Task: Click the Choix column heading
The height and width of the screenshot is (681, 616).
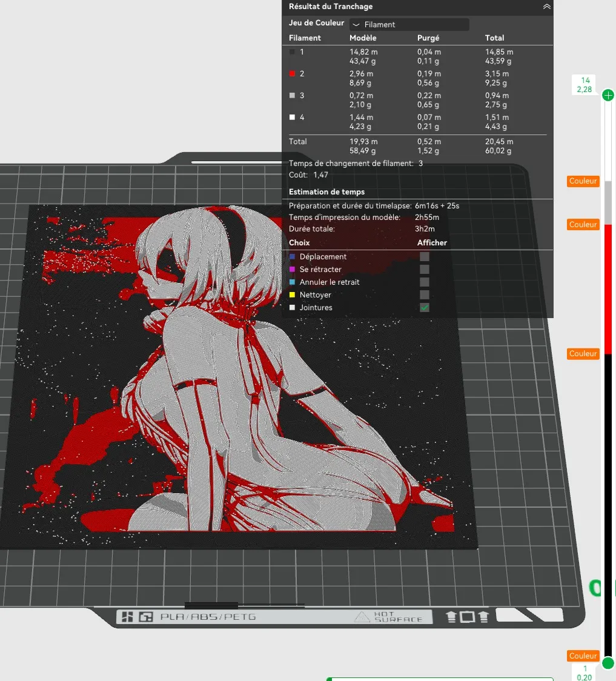Action: pos(299,243)
